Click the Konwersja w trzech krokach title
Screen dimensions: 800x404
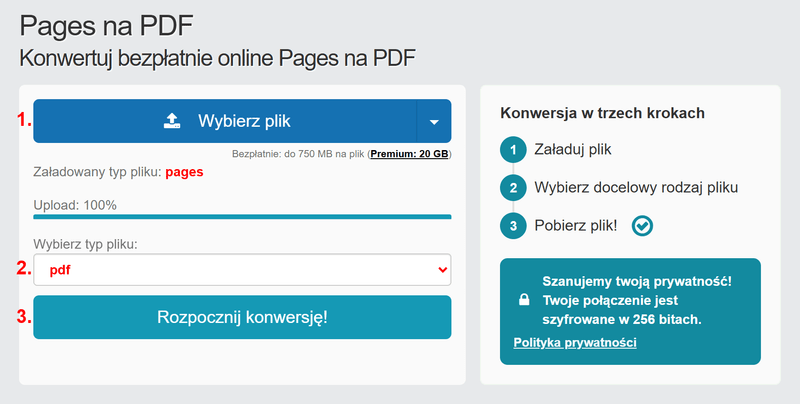(x=602, y=113)
